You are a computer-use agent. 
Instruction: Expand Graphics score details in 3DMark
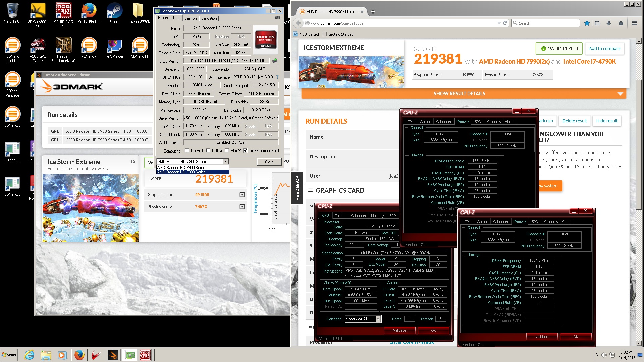[242, 195]
